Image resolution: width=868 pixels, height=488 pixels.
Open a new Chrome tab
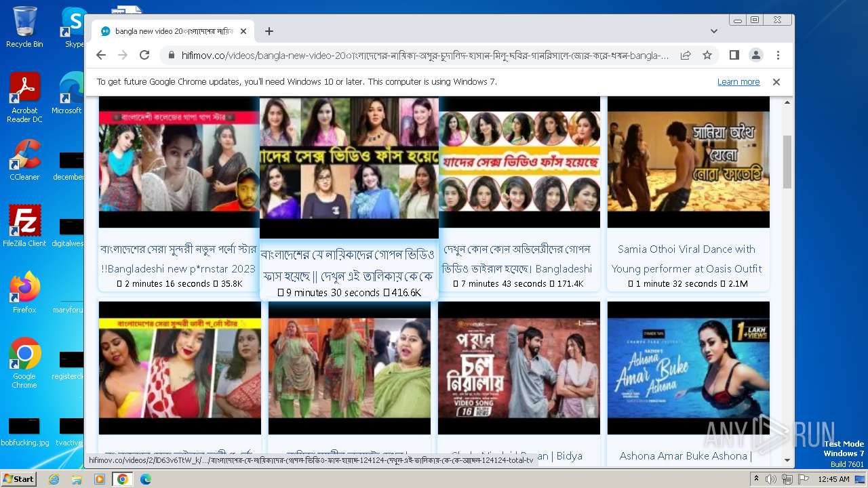pos(269,31)
